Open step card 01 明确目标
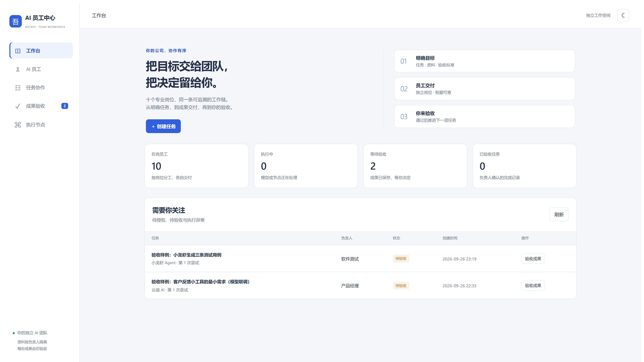 [485, 61]
